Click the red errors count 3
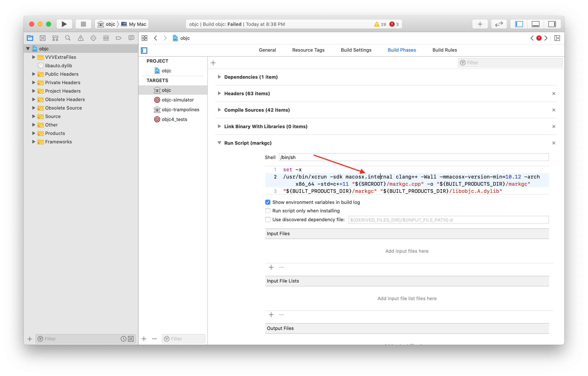The width and height of the screenshot is (588, 376). click(394, 24)
